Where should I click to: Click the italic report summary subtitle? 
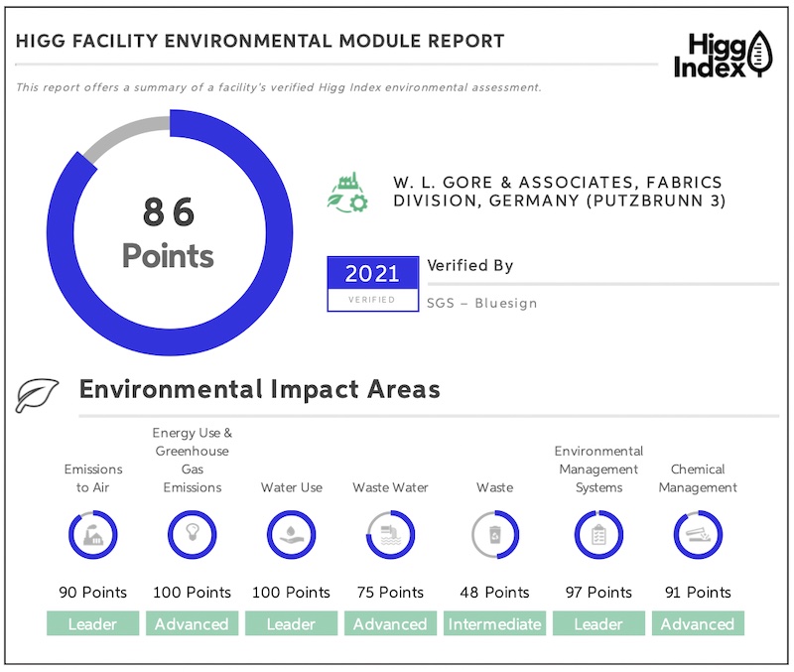[x=279, y=87]
